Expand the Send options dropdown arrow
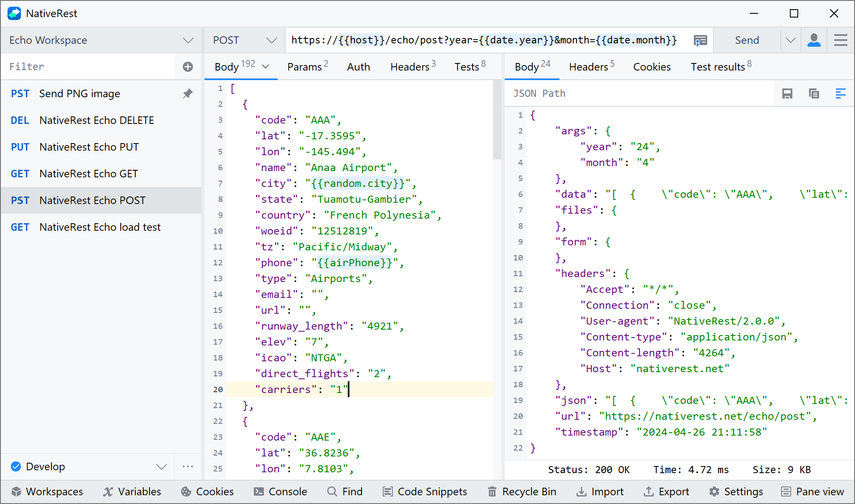The height and width of the screenshot is (504, 855). [x=790, y=40]
